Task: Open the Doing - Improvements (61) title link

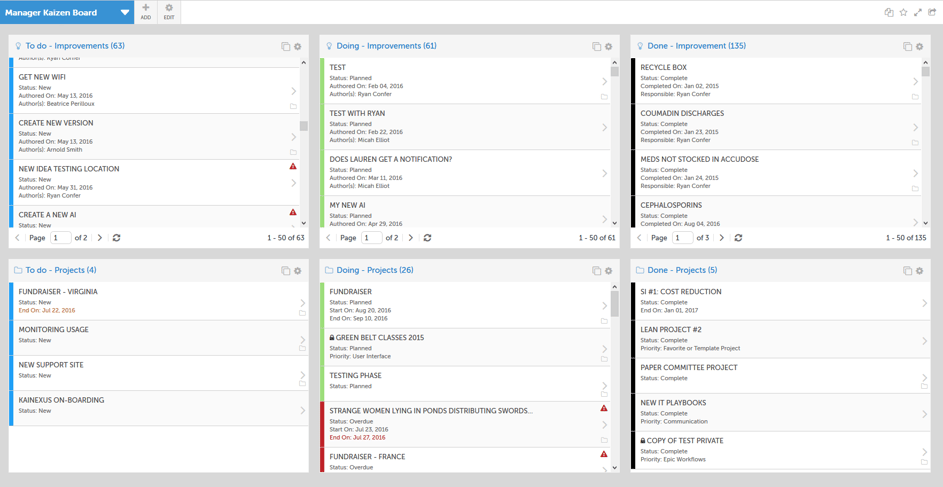Action: (387, 46)
